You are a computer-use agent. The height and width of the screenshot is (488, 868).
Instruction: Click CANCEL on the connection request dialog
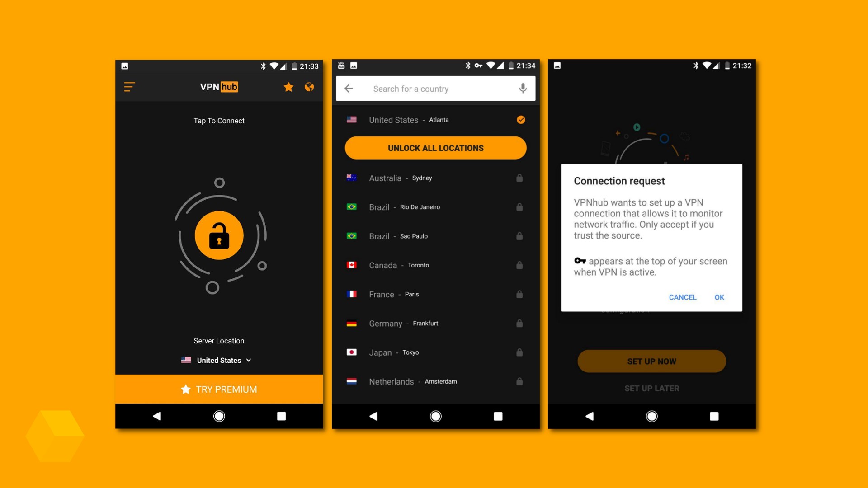coord(682,297)
